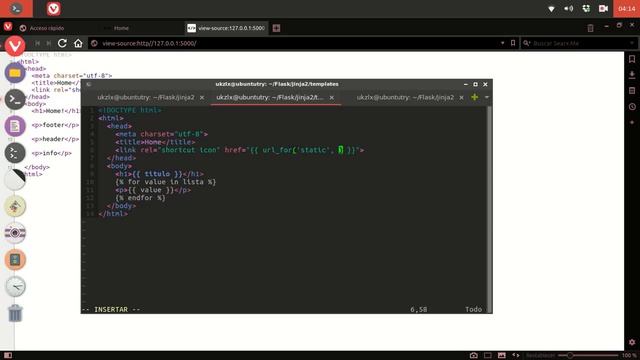Open Vivaldi settings gear
The height and width of the screenshot is (360, 640).
632,342
